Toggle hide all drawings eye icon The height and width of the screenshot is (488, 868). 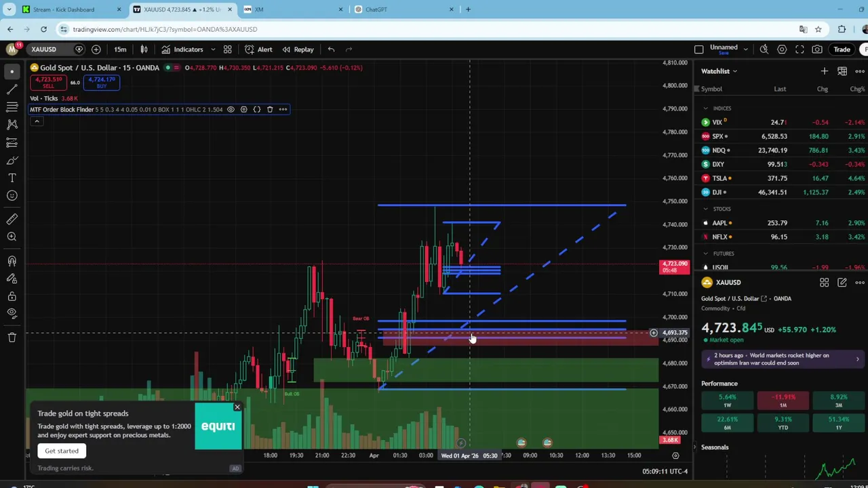click(12, 314)
